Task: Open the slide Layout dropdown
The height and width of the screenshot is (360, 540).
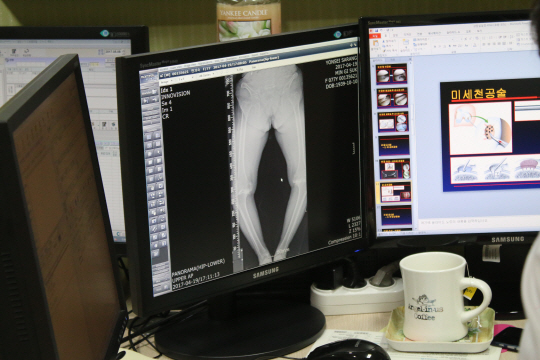Action: tap(421, 39)
